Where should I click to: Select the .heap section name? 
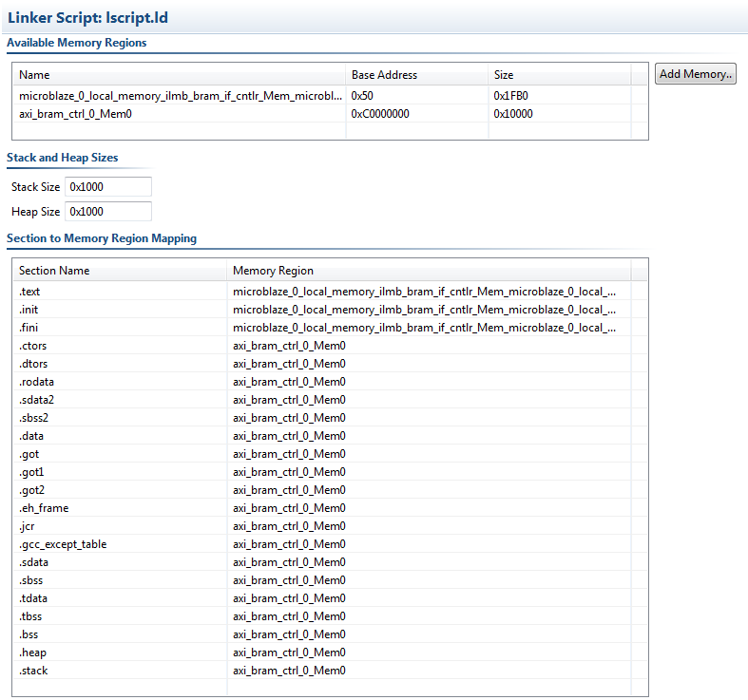pyautogui.click(x=32, y=653)
